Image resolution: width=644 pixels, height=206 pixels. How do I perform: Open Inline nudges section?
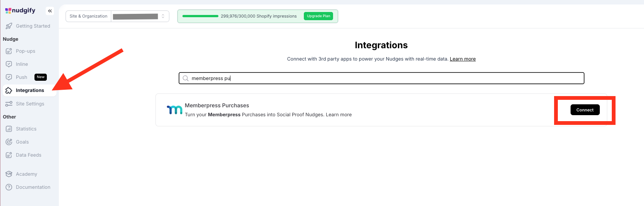22,64
